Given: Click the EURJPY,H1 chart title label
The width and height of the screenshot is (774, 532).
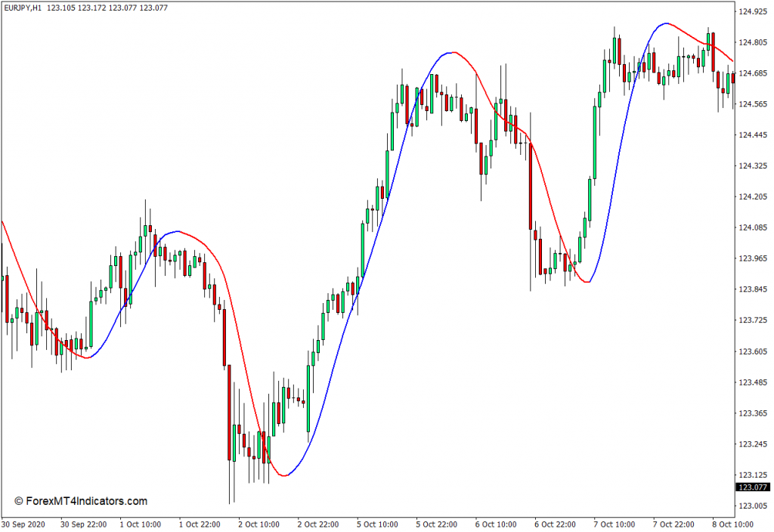Looking at the screenshot, I should 23,8.
